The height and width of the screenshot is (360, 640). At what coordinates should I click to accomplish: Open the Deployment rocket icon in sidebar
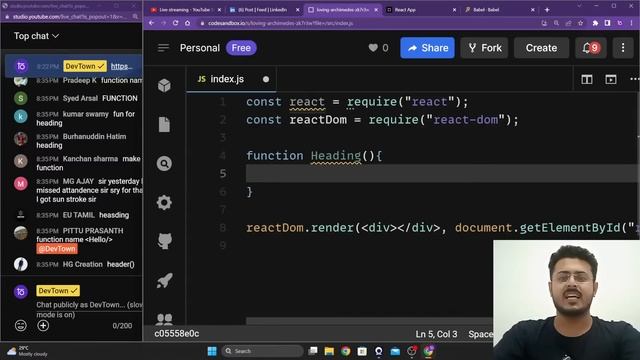tap(164, 280)
